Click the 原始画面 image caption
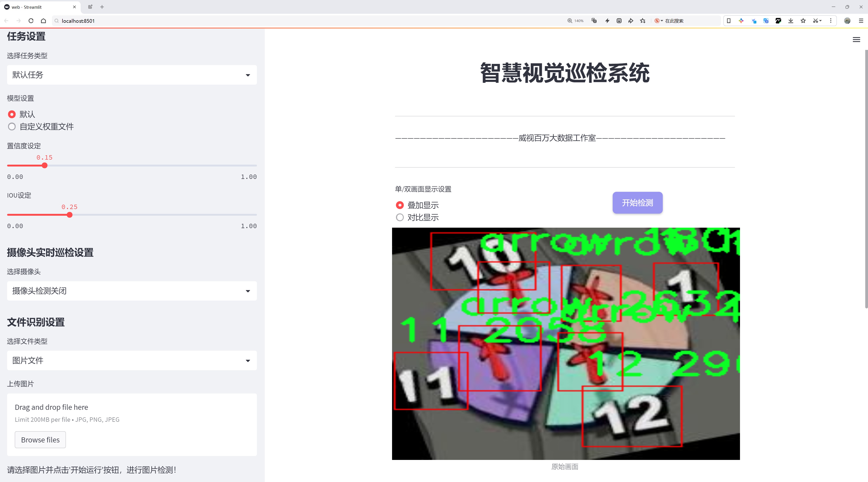This screenshot has height=482, width=868. pyautogui.click(x=565, y=467)
